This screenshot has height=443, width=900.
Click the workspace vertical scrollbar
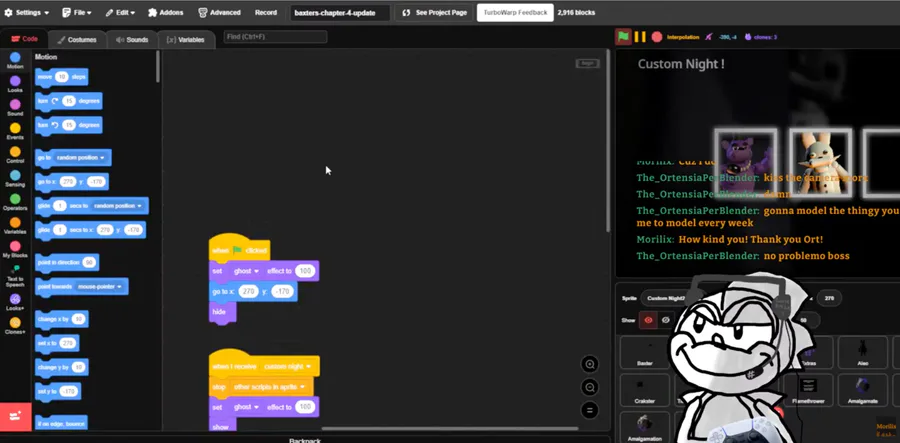(x=608, y=141)
